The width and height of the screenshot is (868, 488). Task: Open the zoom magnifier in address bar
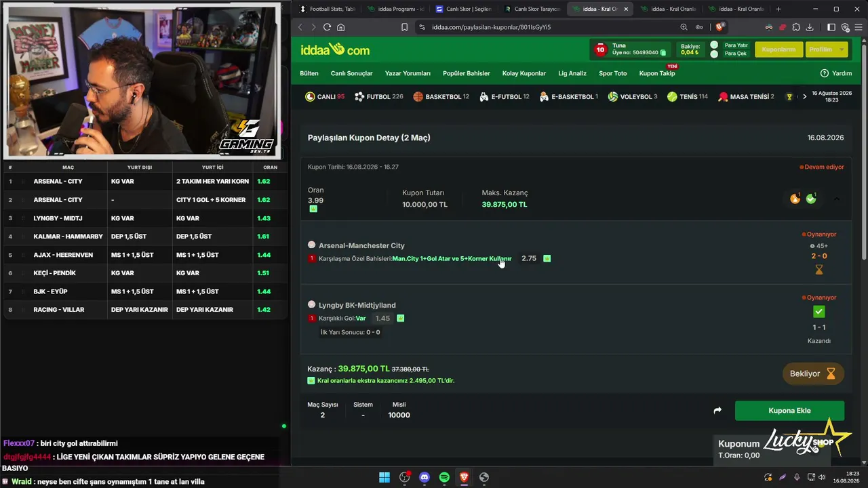(684, 27)
